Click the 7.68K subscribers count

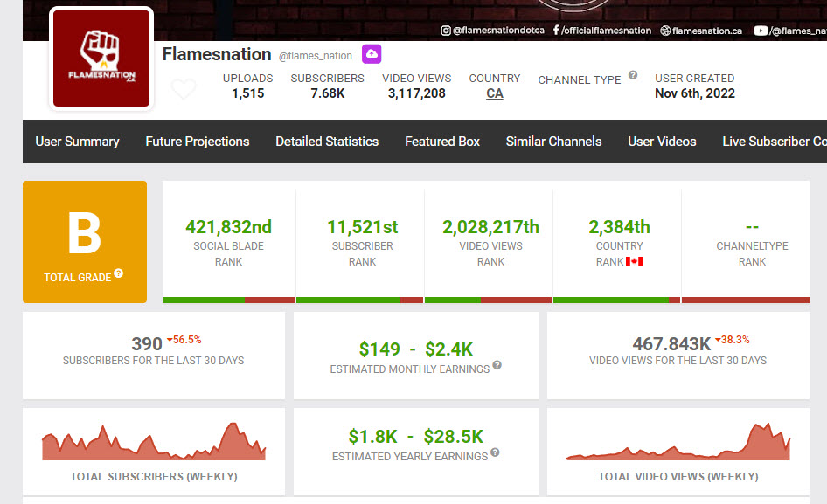coord(328,93)
